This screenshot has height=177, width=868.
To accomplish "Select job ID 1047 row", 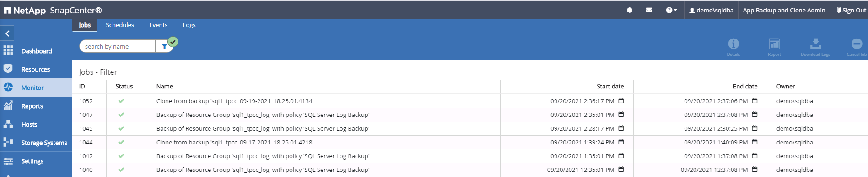I will (470, 115).
